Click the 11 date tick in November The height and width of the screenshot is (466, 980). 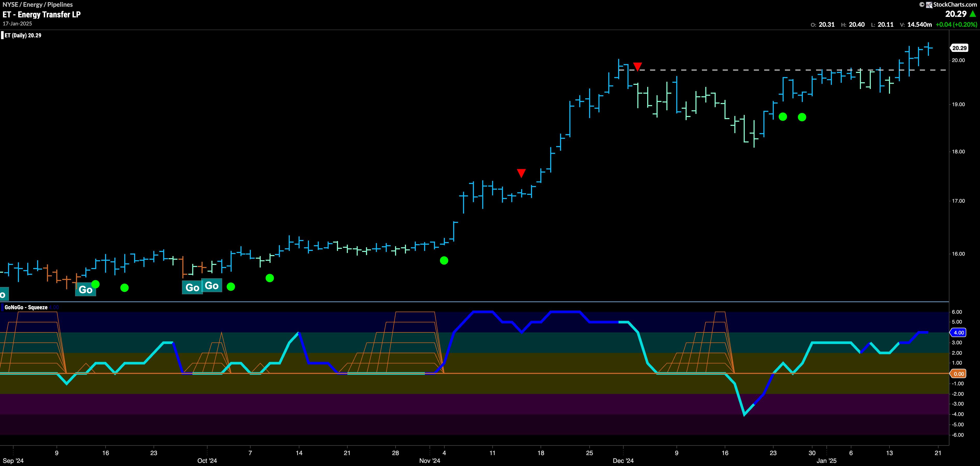tap(492, 453)
